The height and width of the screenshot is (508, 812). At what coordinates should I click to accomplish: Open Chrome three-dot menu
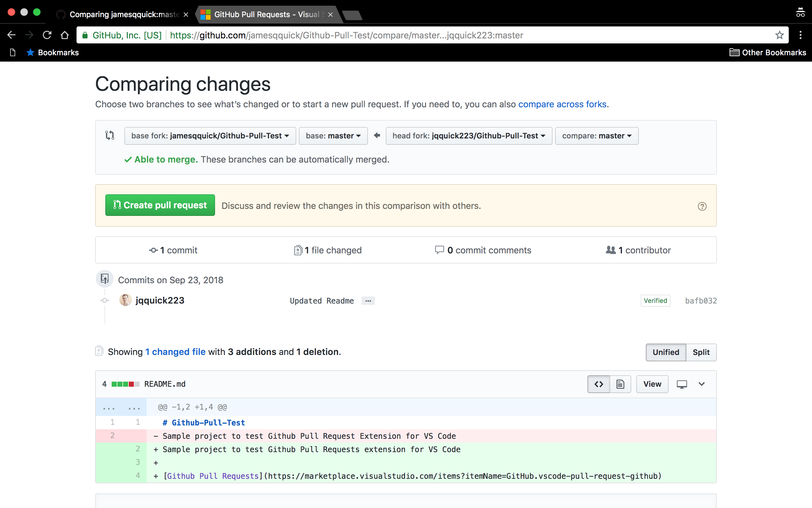pos(801,35)
